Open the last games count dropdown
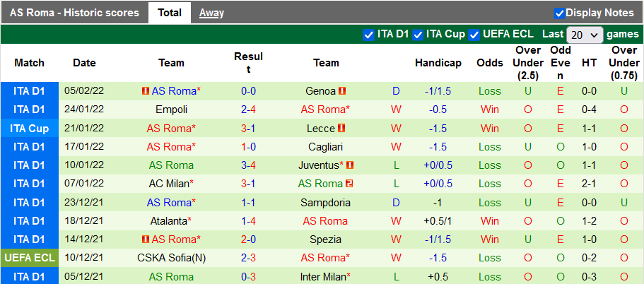The width and height of the screenshot is (644, 284). point(584,35)
